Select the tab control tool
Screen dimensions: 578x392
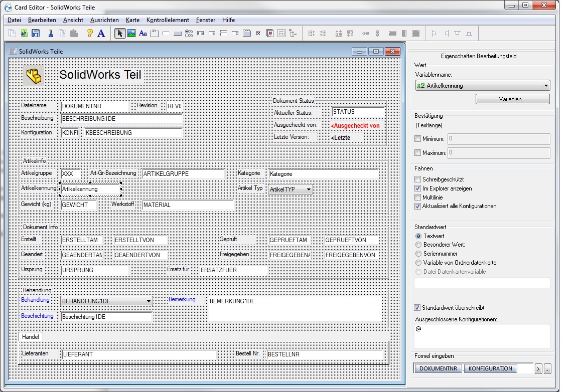[247, 34]
